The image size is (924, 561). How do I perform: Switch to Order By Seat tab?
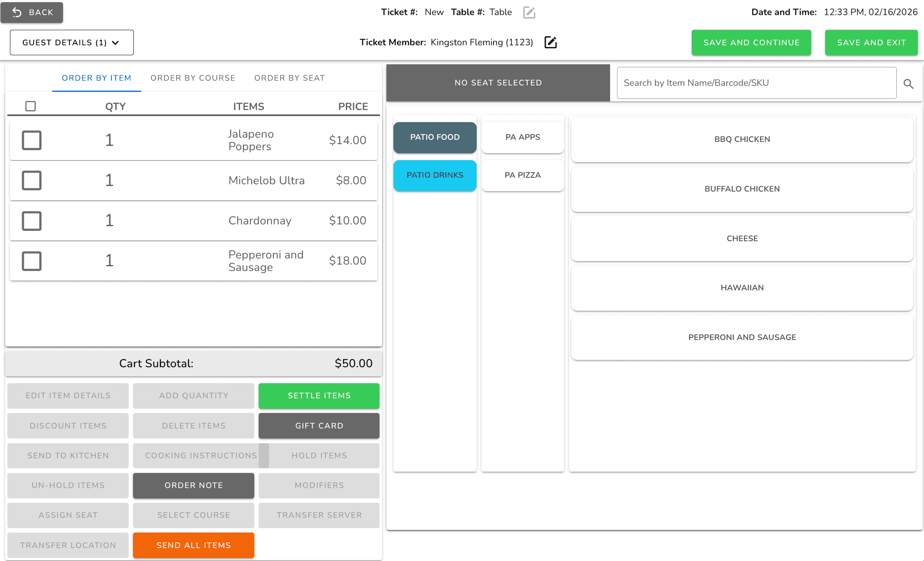(289, 78)
